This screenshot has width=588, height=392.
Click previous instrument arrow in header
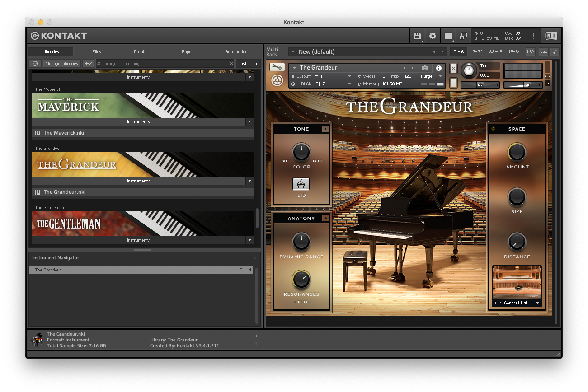(x=404, y=68)
